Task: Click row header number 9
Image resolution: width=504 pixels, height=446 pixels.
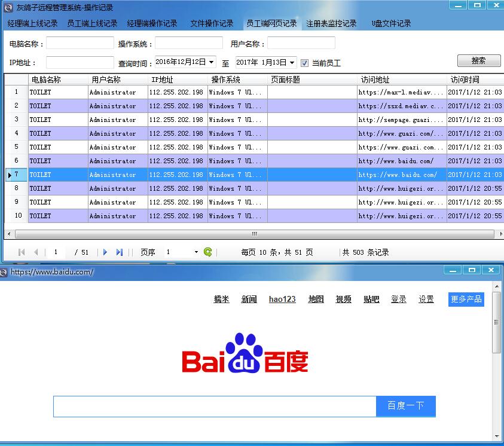Action: coord(16,202)
